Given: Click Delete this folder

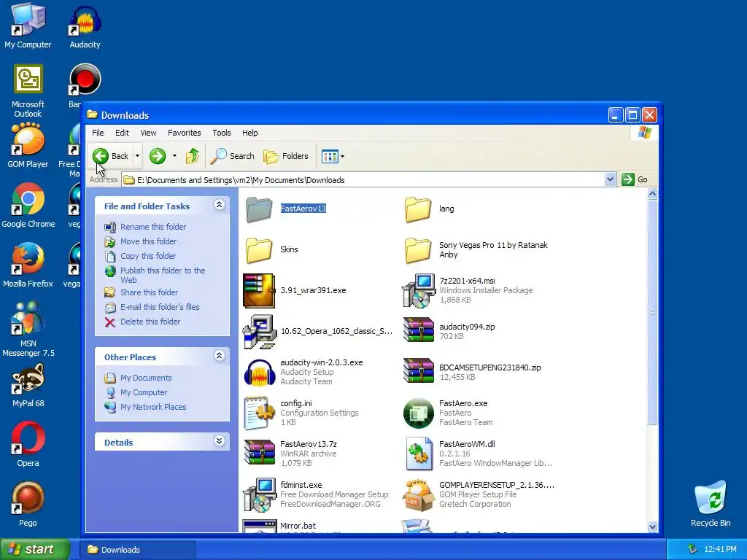Looking at the screenshot, I should pos(150,322).
